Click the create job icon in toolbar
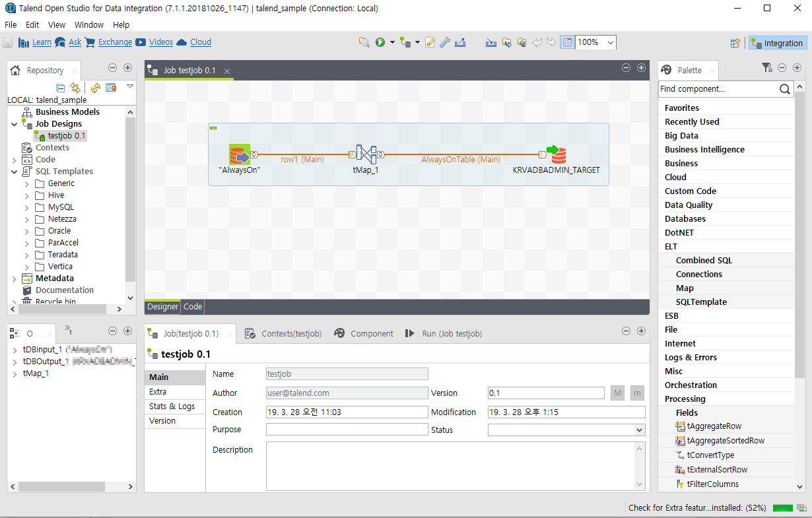812x518 pixels. [405, 42]
